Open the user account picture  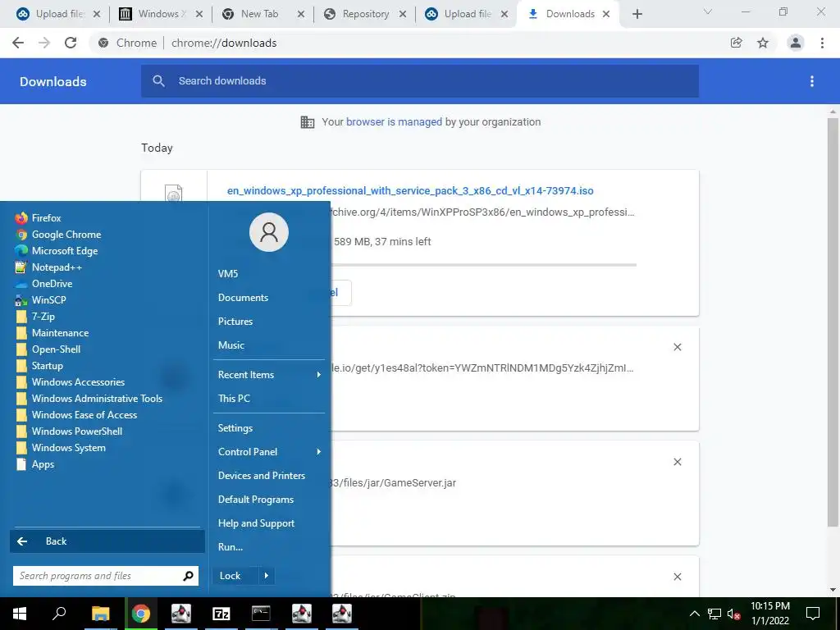tap(269, 232)
